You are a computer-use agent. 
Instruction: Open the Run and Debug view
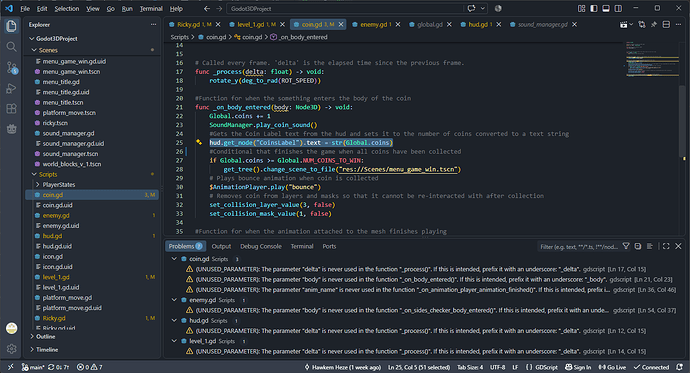(11, 88)
